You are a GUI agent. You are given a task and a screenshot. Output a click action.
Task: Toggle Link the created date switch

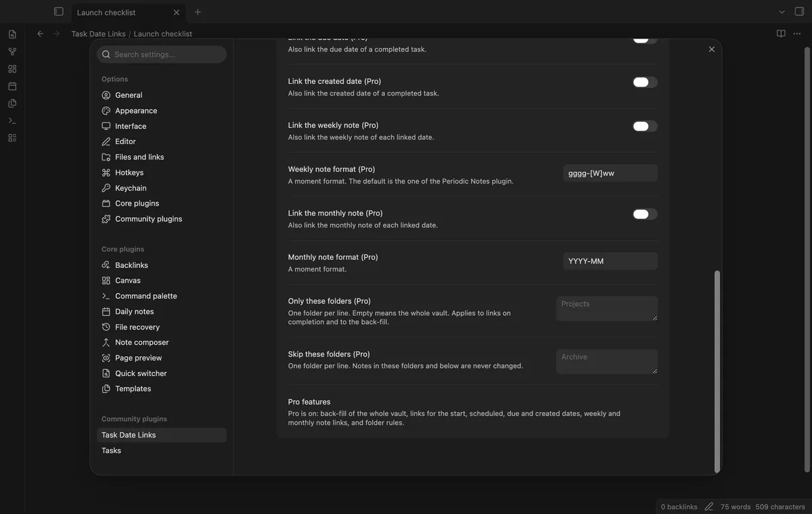645,82
